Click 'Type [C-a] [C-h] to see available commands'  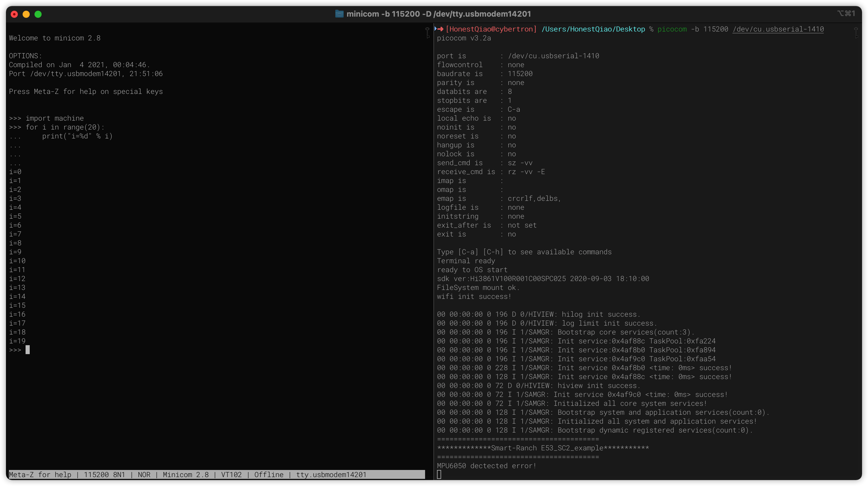point(524,252)
